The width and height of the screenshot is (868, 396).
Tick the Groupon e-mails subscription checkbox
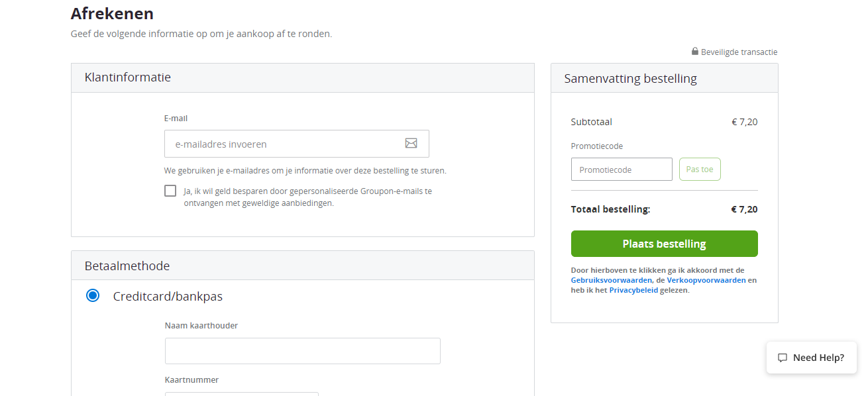(x=170, y=191)
